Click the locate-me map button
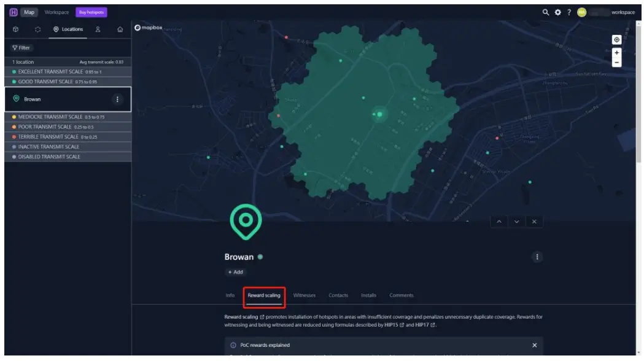This screenshot has height=361, width=644. click(x=616, y=39)
